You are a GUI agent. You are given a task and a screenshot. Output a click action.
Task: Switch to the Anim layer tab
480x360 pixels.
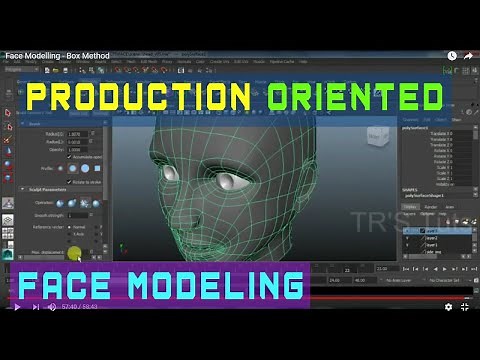click(449, 207)
